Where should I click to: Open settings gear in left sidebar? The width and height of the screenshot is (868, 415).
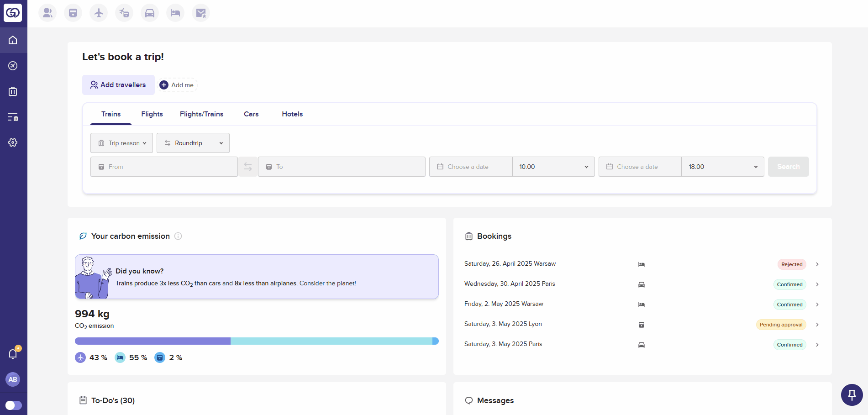tap(13, 142)
